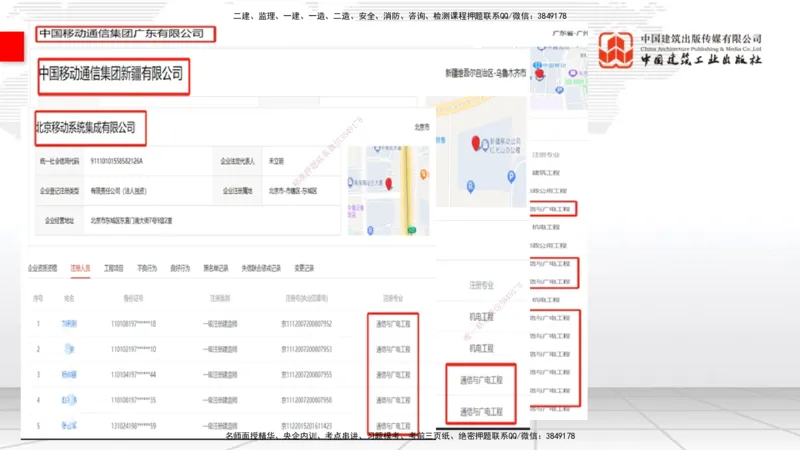Viewport: 800px width, 450px height.
Task: Click the blue P parking marker on the Xinjiang map
Action: pos(511,177)
